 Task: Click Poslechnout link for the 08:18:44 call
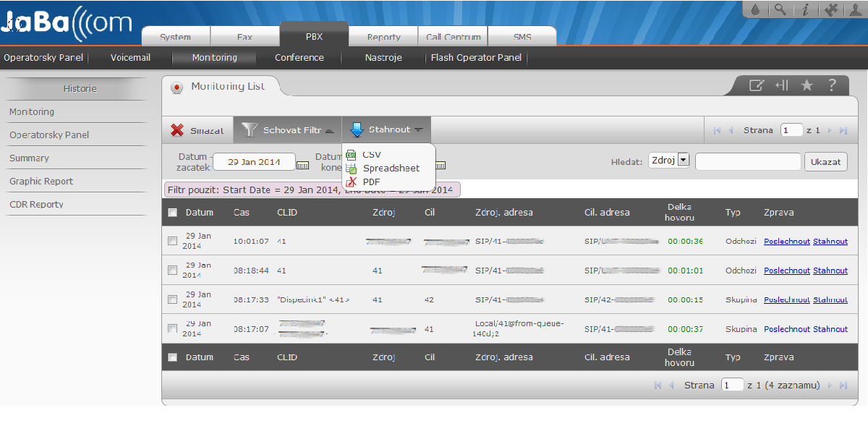[786, 271]
